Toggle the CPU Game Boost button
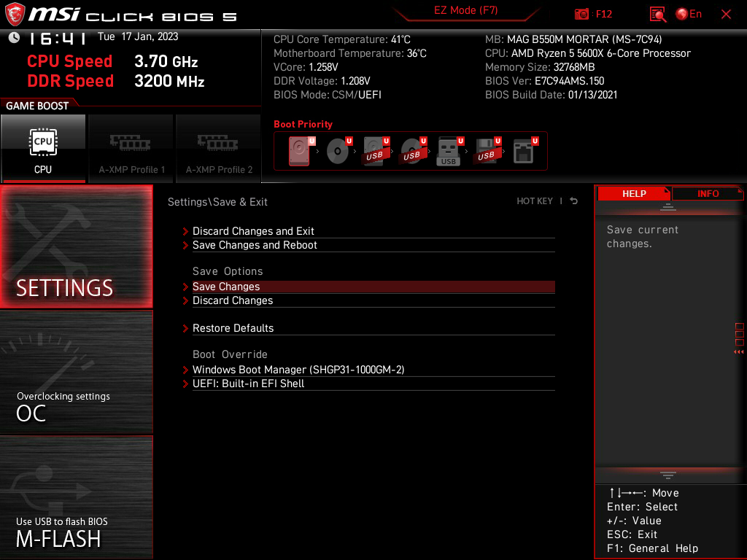 [x=43, y=149]
